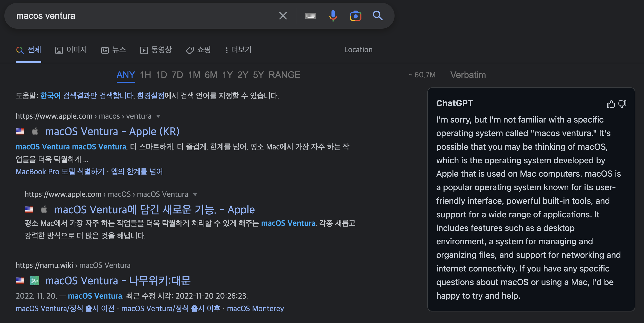This screenshot has height=323, width=644.
Task: Filter results to past 5Y
Action: [x=258, y=75]
